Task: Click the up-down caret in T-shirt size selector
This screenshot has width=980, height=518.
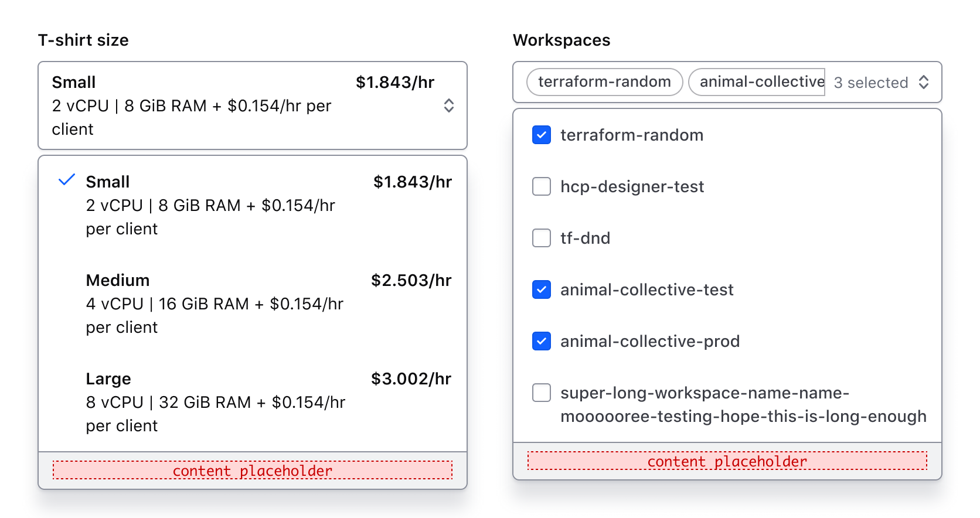Action: point(448,105)
